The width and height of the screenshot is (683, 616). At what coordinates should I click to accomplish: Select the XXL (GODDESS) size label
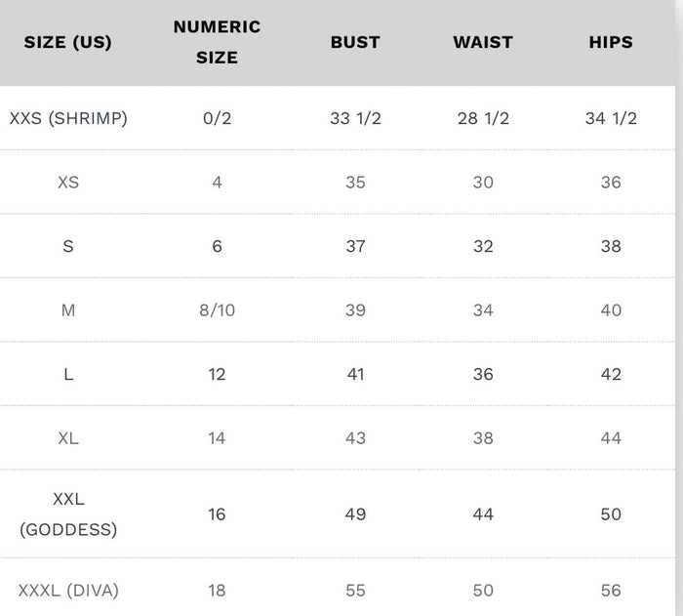coord(68,514)
